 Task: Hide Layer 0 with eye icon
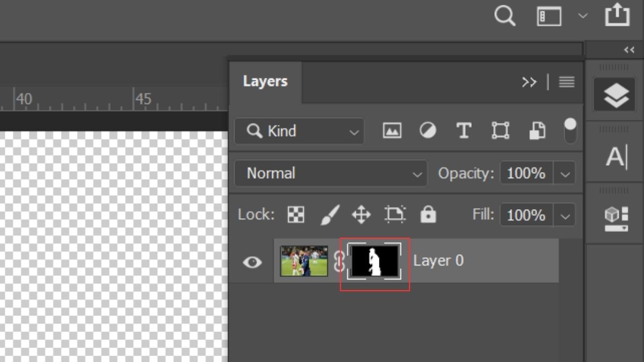point(252,262)
